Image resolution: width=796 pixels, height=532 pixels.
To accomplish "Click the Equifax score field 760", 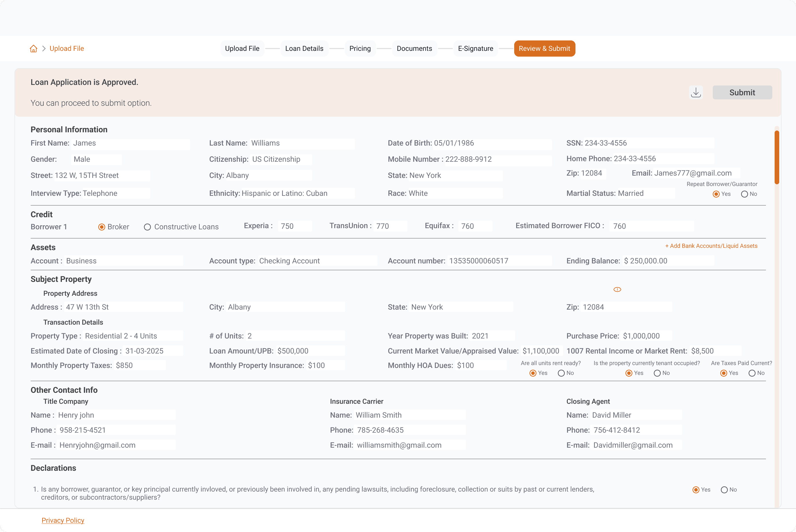I will tap(475, 226).
